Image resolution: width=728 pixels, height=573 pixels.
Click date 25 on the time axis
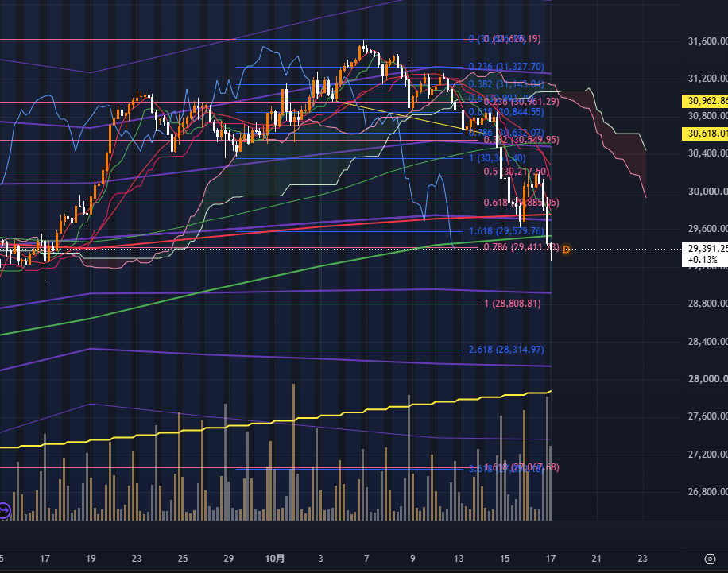coord(183,559)
